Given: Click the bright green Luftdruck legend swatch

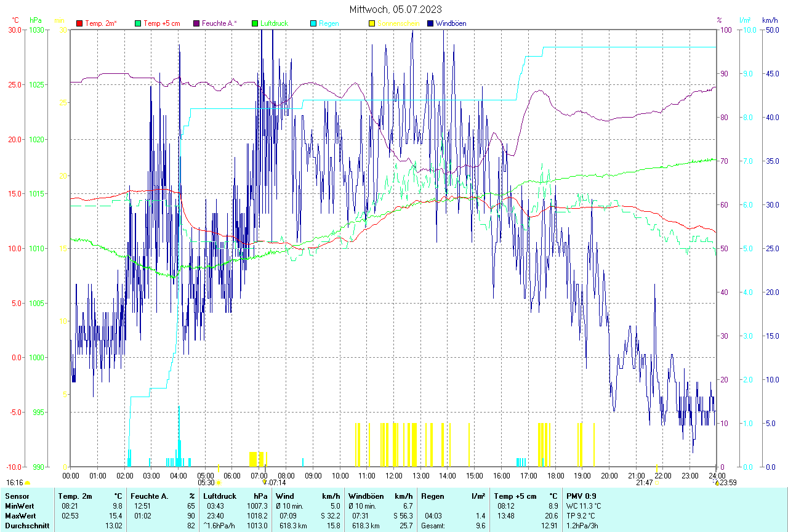Looking at the screenshot, I should point(255,23).
